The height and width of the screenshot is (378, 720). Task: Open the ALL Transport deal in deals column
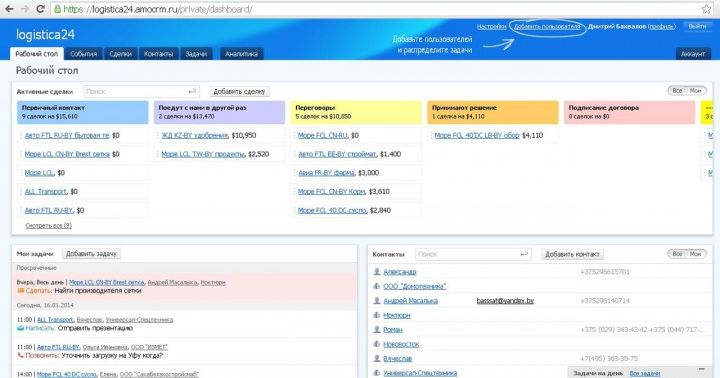[45, 192]
